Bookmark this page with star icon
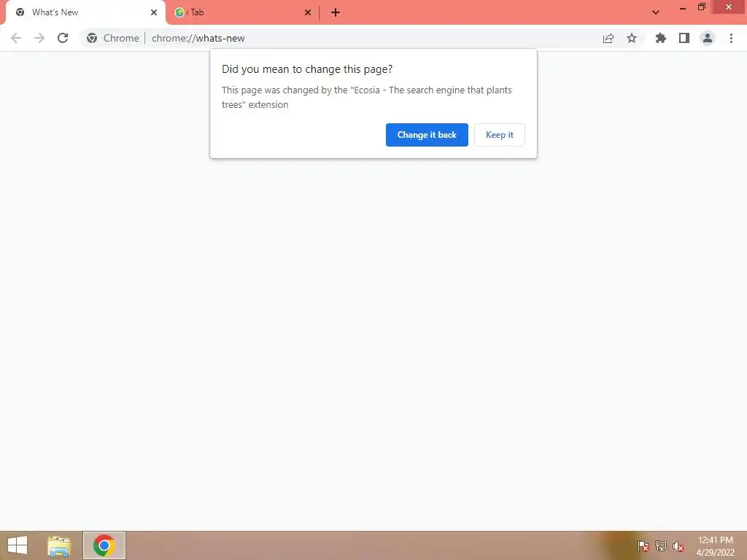Screen dimensions: 747x560 tap(632, 38)
